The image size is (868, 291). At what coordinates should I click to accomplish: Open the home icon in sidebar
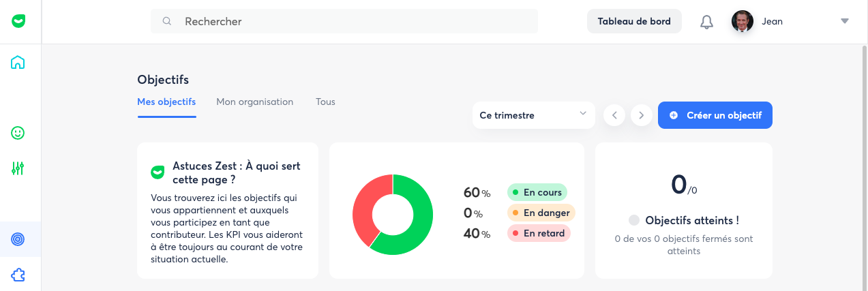click(18, 63)
